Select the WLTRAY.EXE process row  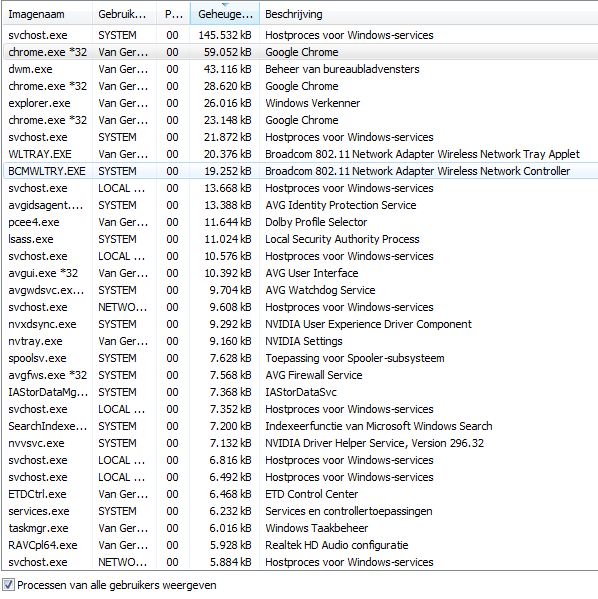pyautogui.click(x=300, y=154)
